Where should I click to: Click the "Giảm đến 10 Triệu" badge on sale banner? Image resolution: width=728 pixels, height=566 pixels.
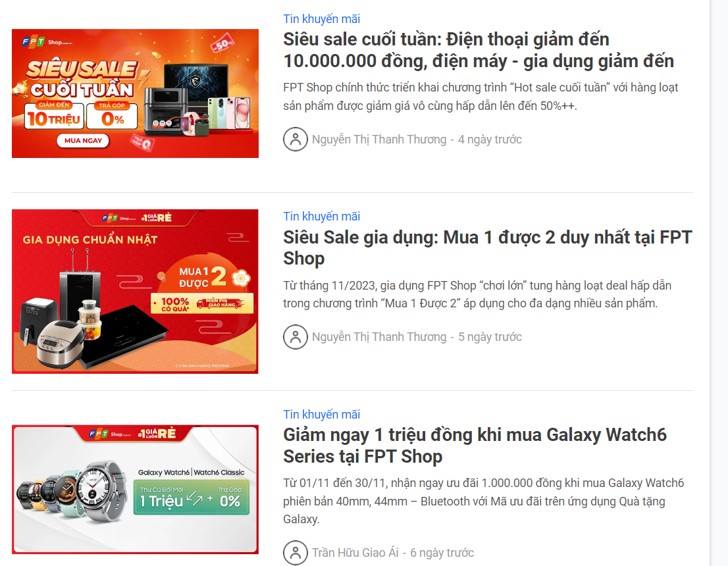pyautogui.click(x=54, y=115)
